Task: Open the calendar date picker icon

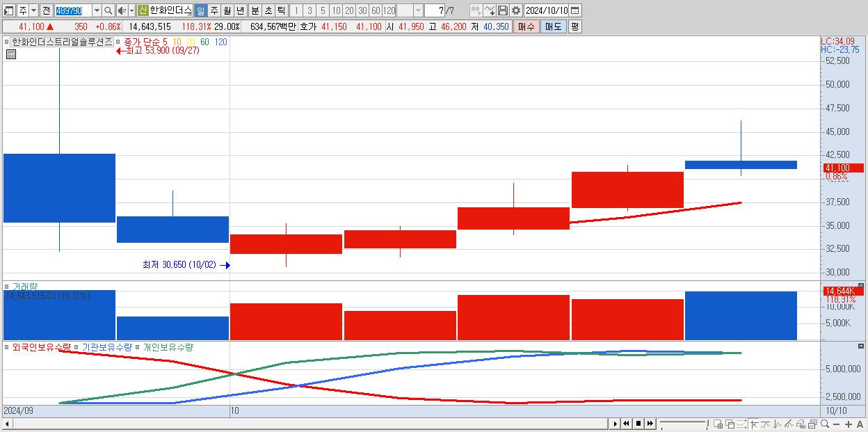Action: point(575,10)
